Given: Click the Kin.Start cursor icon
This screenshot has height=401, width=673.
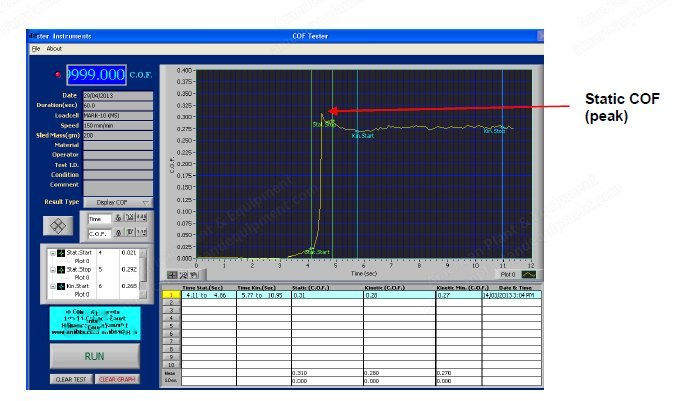Looking at the screenshot, I should 61,286.
